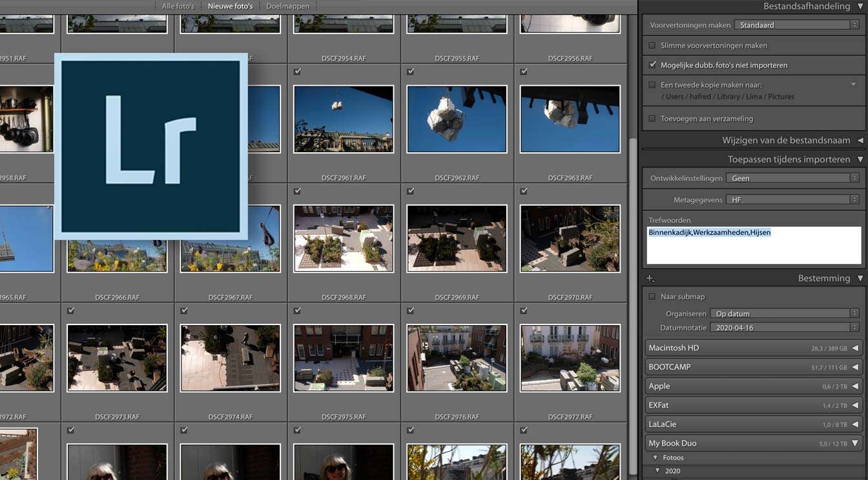Switch to the "Alle foto's" tab

pyautogui.click(x=178, y=6)
